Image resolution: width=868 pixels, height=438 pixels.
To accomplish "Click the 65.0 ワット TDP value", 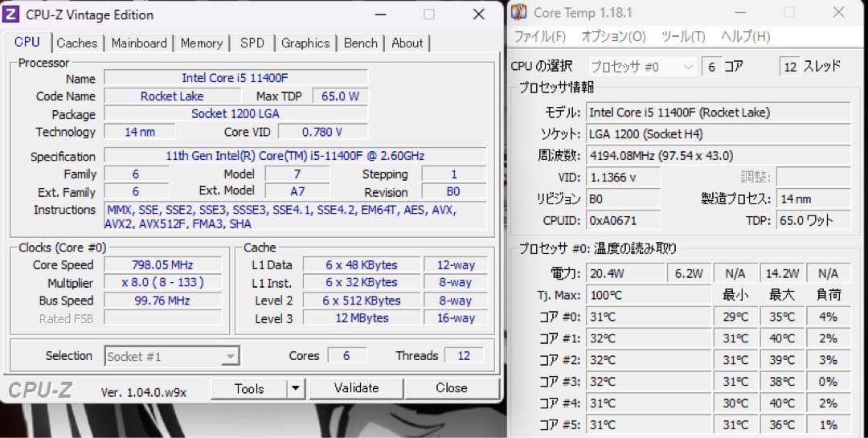I will point(813,220).
